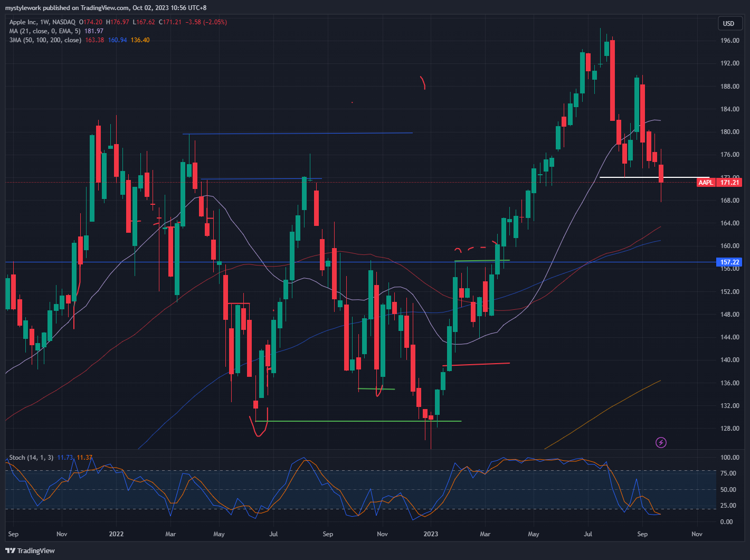Screen dimensions: 750x560
Task: Click the 180.00 price axis label
Action: pos(730,132)
